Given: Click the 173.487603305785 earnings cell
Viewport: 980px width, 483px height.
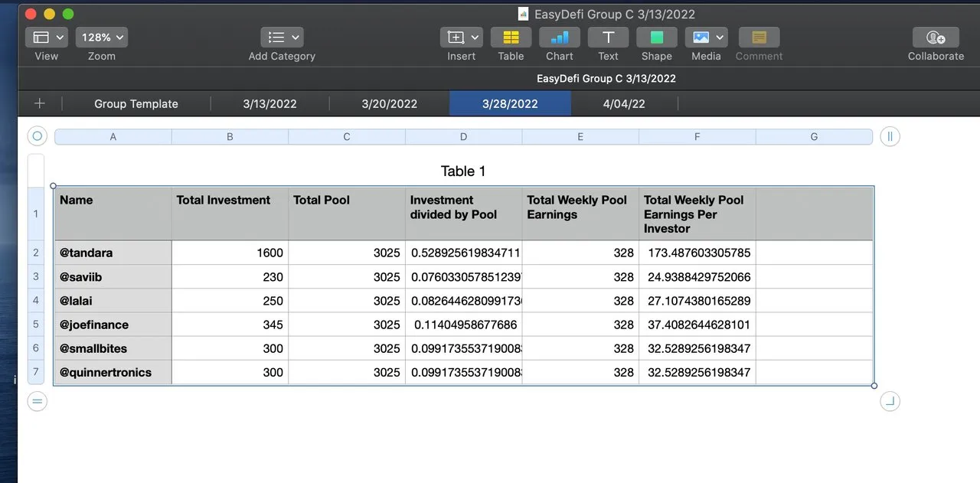Looking at the screenshot, I should (x=697, y=253).
